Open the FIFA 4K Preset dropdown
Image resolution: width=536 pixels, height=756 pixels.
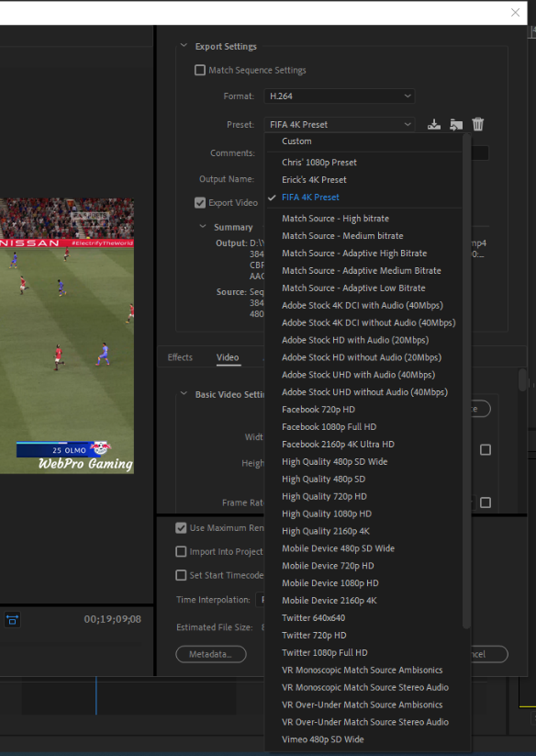pyautogui.click(x=339, y=124)
